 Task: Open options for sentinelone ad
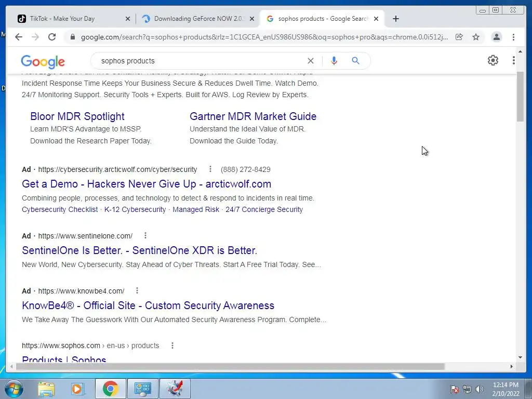tap(145, 235)
